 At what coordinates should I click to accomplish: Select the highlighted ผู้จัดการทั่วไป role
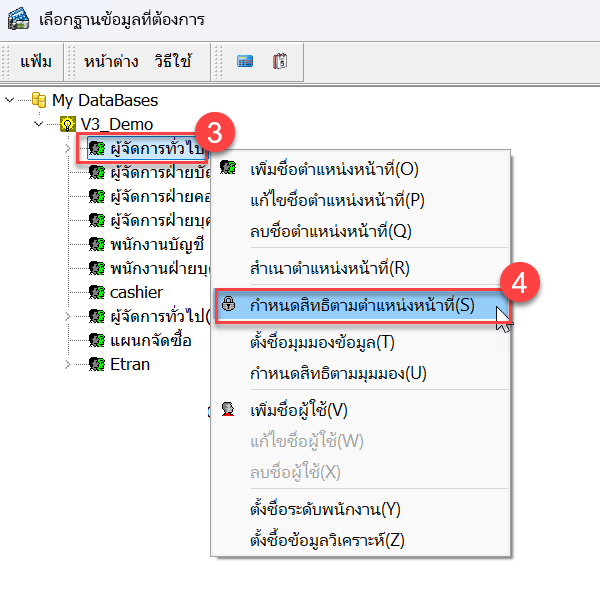[157, 148]
